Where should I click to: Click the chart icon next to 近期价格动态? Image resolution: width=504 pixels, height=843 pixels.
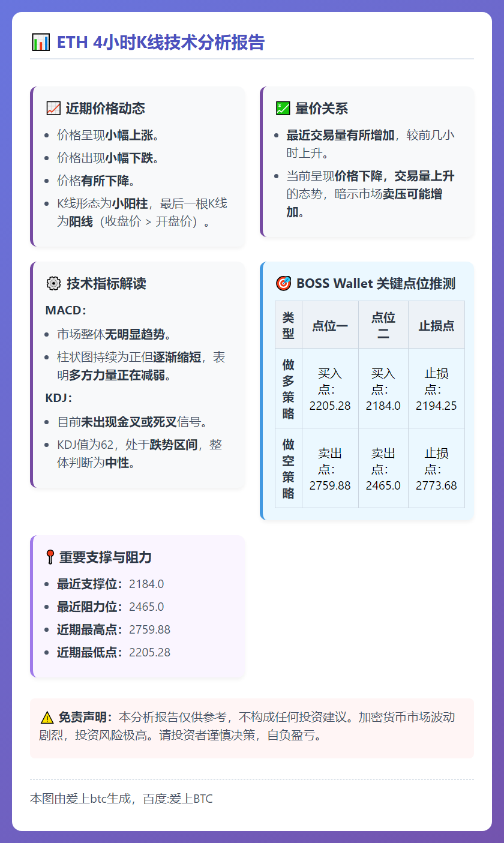53,109
